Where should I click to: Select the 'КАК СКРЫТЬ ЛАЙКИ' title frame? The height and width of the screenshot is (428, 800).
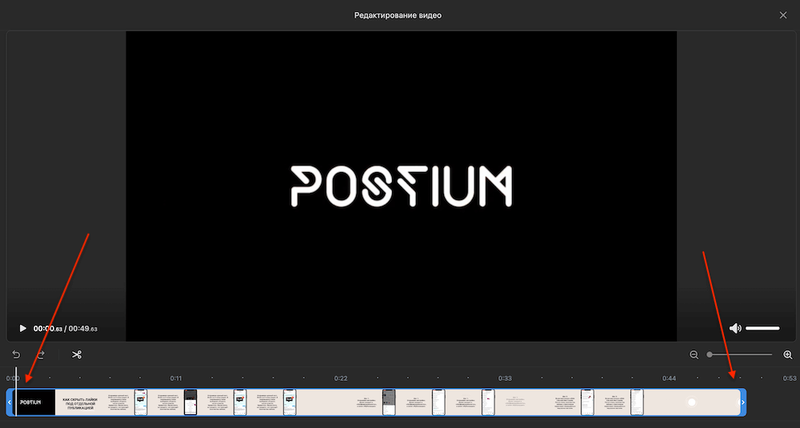78,402
